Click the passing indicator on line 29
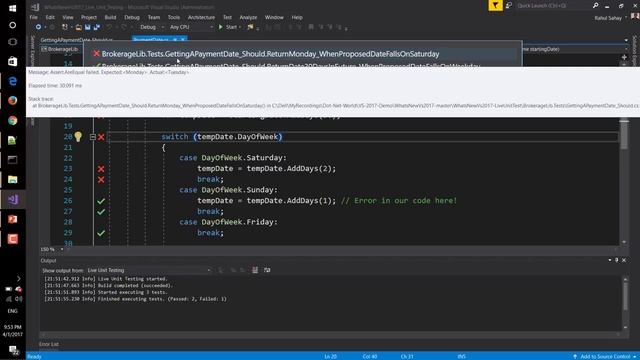The width and height of the screenshot is (640, 360). pos(101,233)
